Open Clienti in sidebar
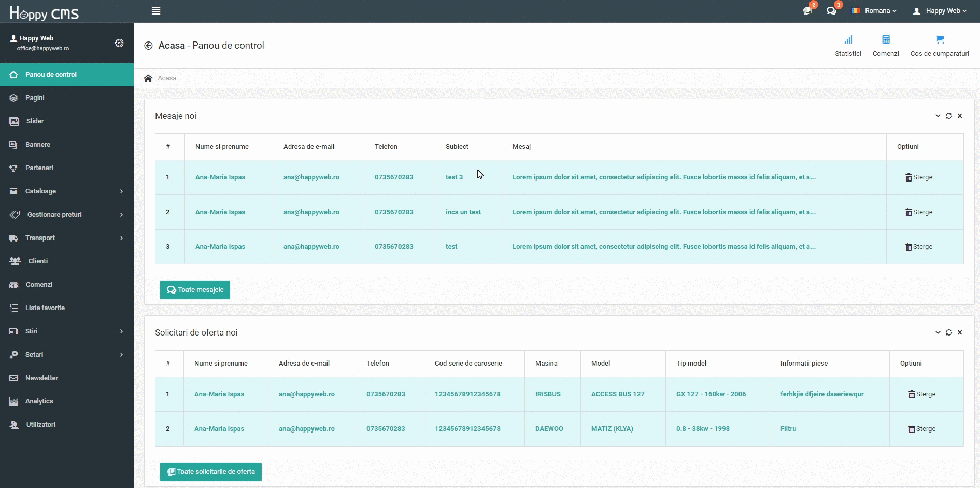The image size is (980, 488). 67,261
